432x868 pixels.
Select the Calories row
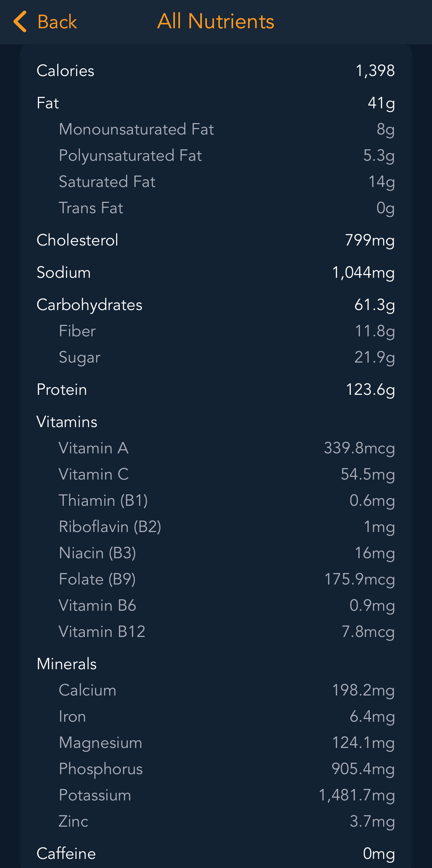tap(216, 71)
